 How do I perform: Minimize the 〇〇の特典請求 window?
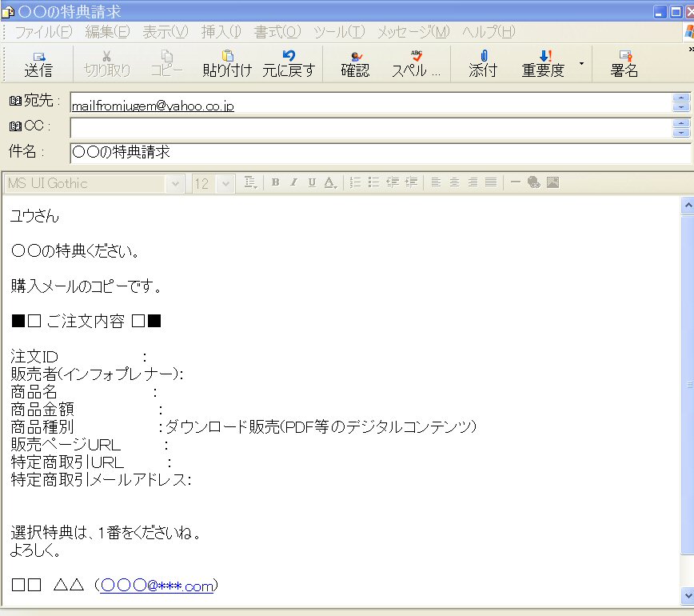coord(660,12)
